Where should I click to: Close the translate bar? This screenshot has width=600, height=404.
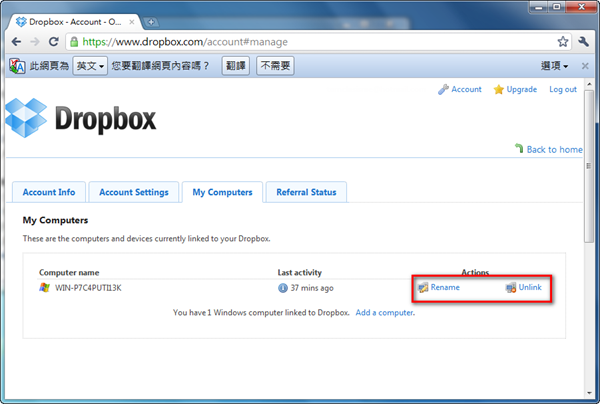pyautogui.click(x=585, y=66)
